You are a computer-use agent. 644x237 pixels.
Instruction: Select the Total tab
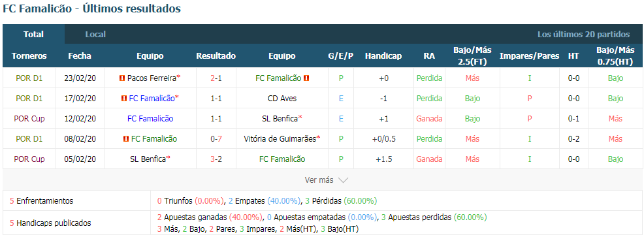click(34, 35)
